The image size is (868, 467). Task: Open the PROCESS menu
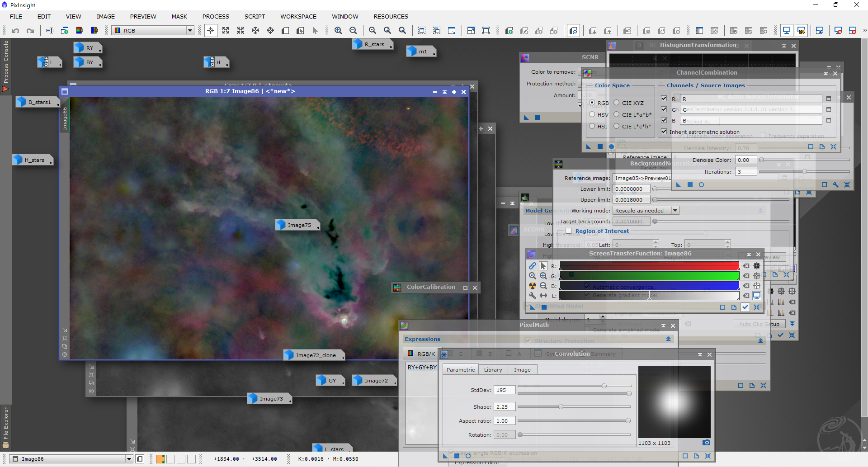coord(216,17)
